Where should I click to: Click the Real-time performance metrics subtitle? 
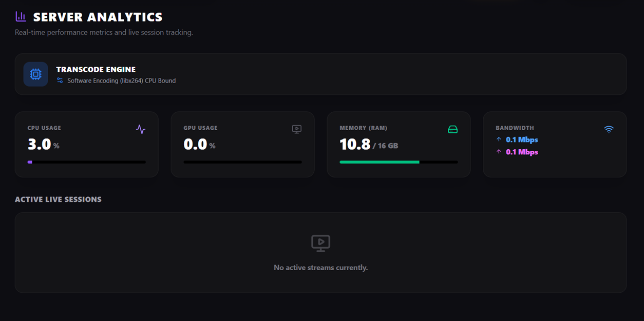pyautogui.click(x=104, y=32)
